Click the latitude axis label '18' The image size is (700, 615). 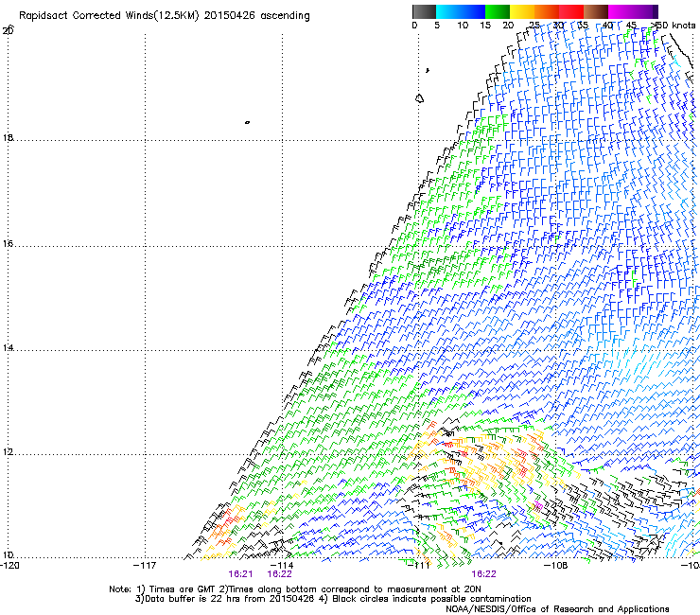pyautogui.click(x=8, y=137)
